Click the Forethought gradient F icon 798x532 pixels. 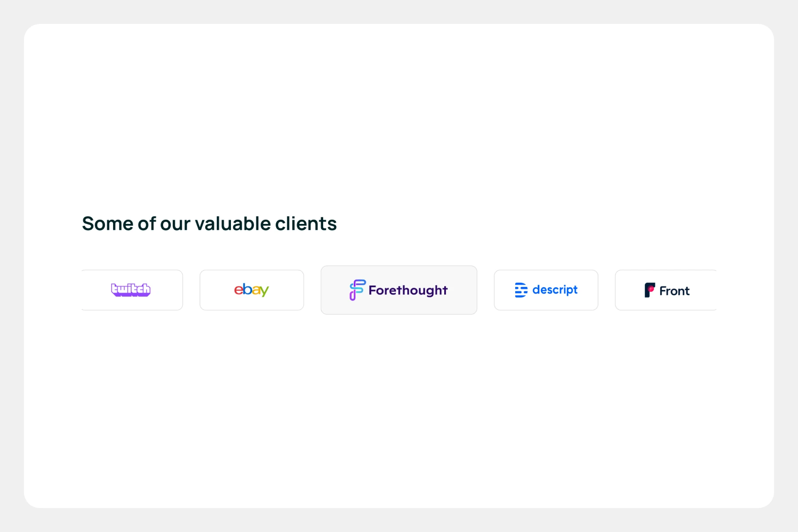[x=357, y=290]
